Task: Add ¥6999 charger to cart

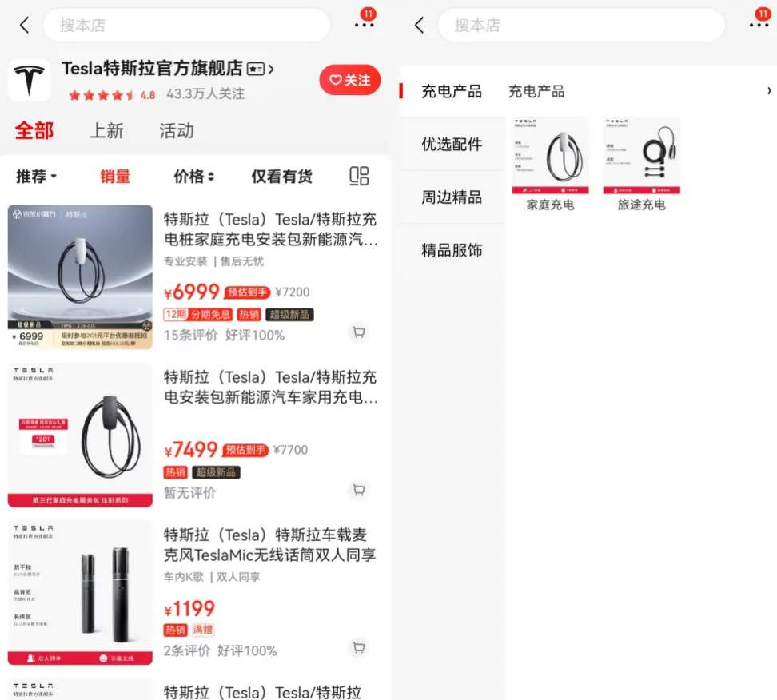Action: click(x=359, y=332)
